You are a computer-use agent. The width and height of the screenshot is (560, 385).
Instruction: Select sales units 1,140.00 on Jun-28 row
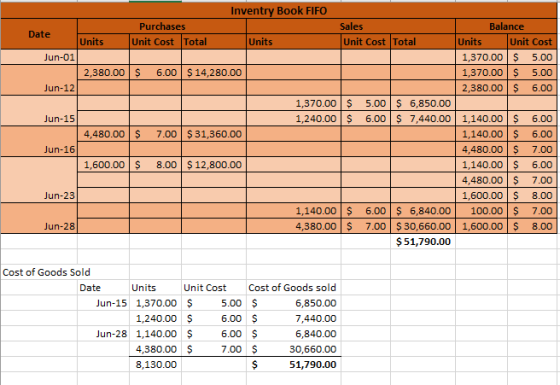294,211
